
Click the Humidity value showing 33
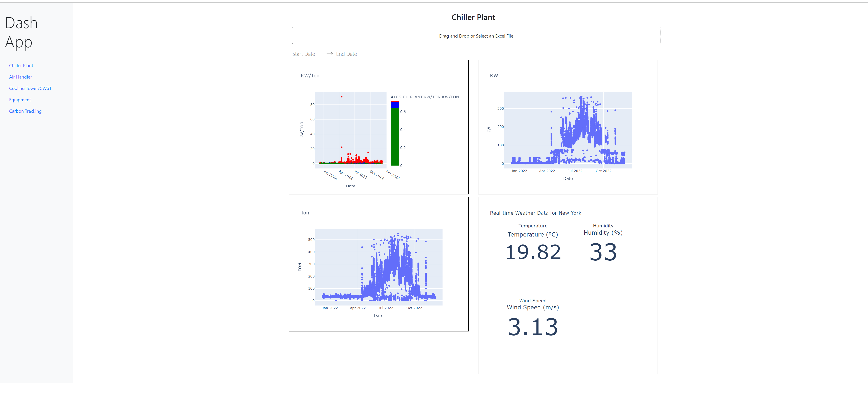pos(602,252)
